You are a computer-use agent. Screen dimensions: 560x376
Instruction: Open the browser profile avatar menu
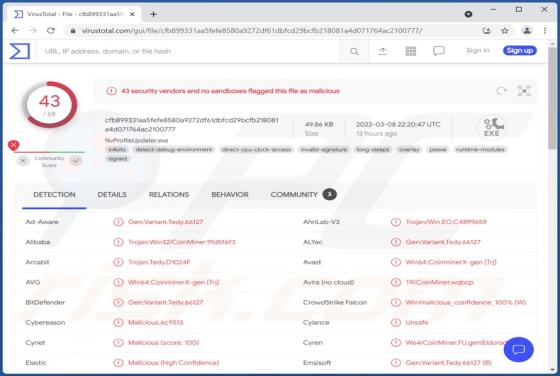[x=527, y=31]
